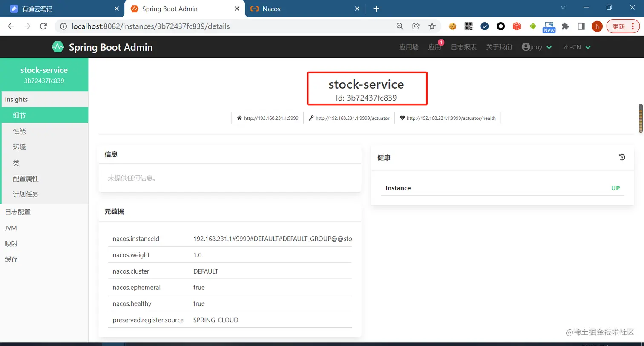
Task: Open the red cube extension
Action: (x=517, y=26)
